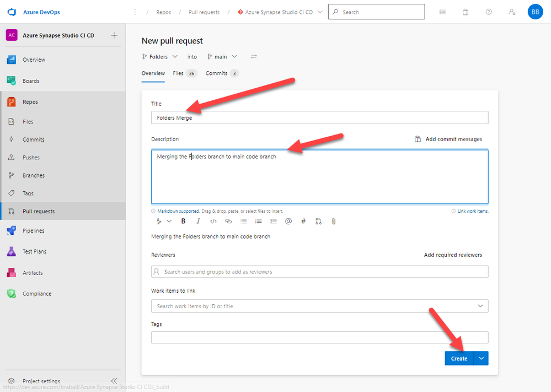Open user settings icon
The image size is (551, 392).
pyautogui.click(x=512, y=12)
